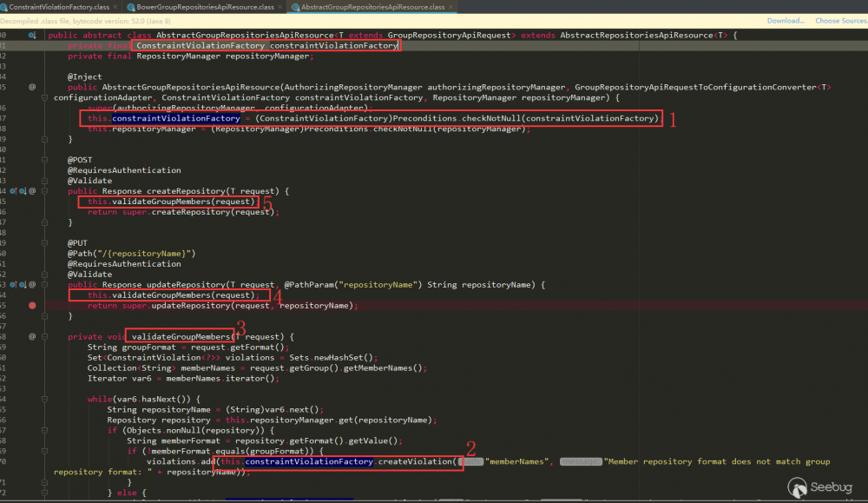Click highlighted constraintViolationFactory before createViolation
Screen dimensions: 868x503
click(309, 461)
